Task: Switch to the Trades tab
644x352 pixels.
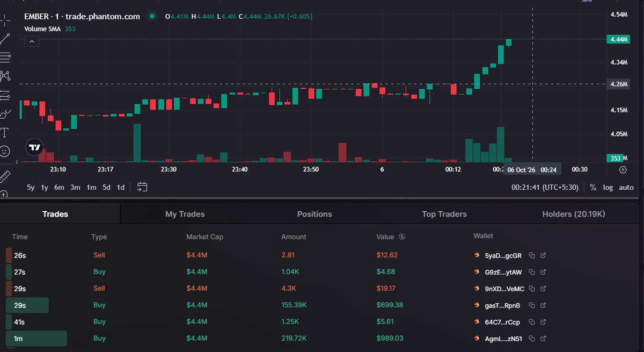Action: (55, 214)
